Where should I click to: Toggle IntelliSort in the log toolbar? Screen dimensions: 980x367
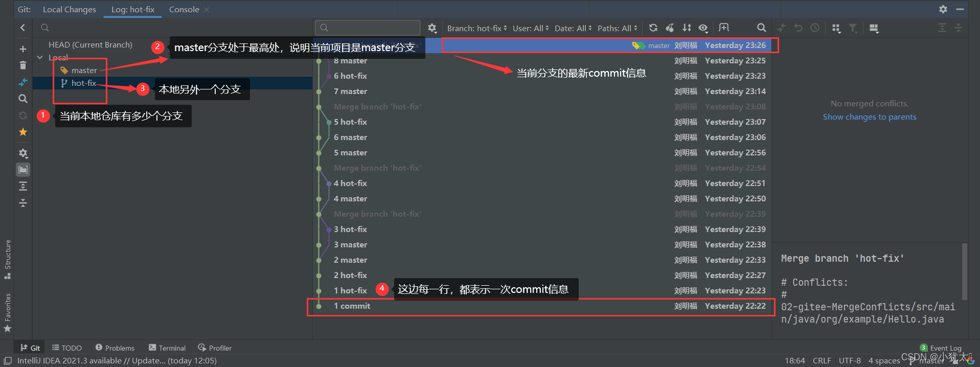[x=687, y=28]
